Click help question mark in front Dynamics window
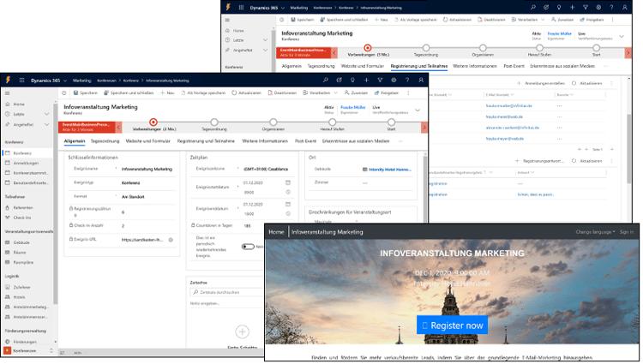The height and width of the screenshot is (364, 643). [x=406, y=81]
